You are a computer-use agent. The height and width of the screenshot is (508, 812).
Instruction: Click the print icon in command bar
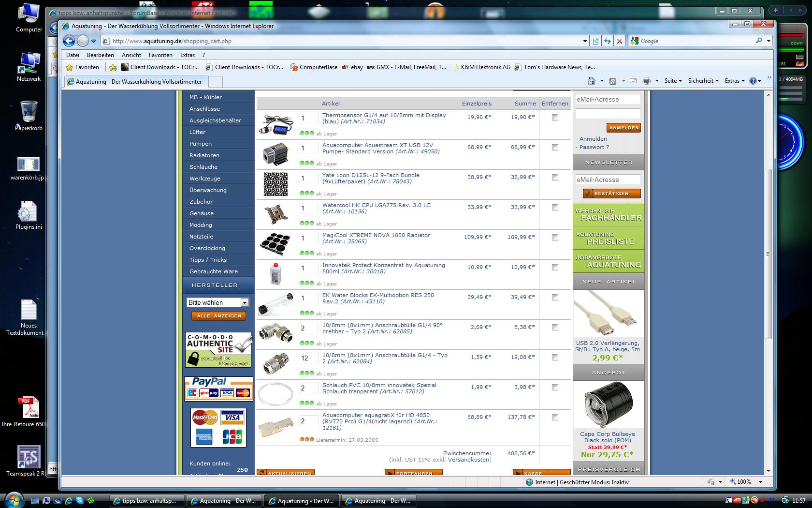pyautogui.click(x=647, y=81)
